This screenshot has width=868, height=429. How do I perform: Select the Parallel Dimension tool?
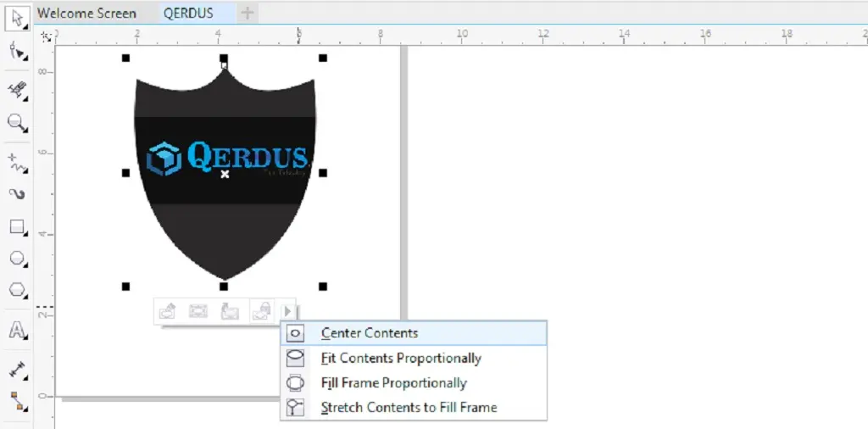18,370
